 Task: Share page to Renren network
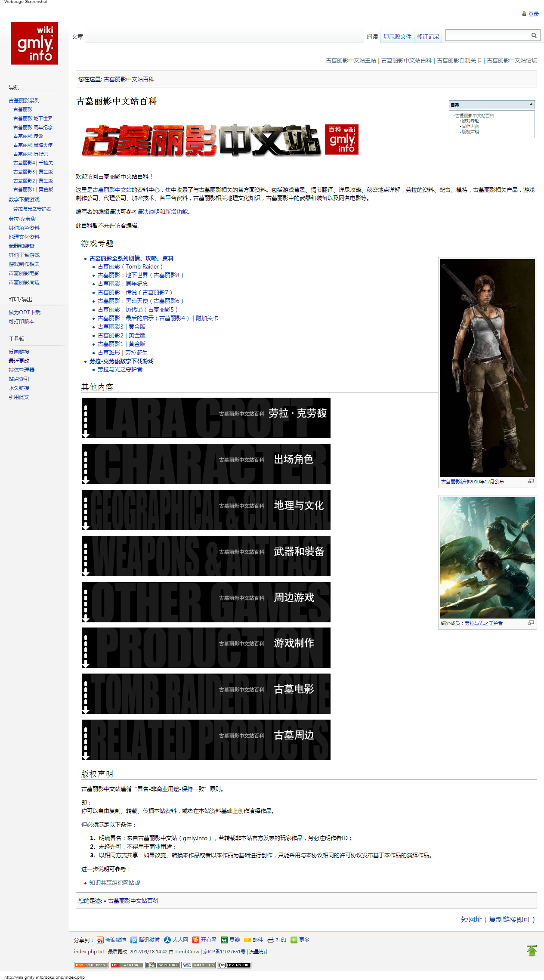click(x=176, y=940)
